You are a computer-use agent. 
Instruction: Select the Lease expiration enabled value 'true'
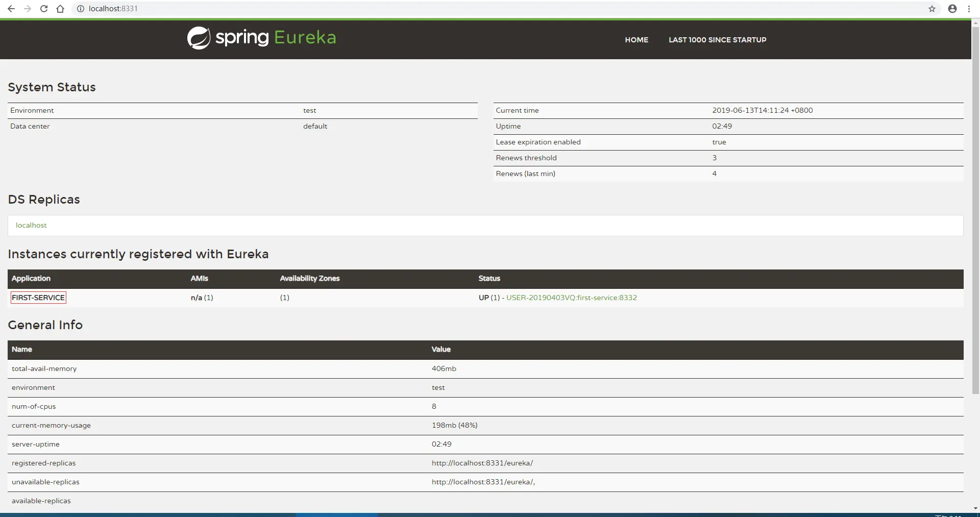[719, 142]
